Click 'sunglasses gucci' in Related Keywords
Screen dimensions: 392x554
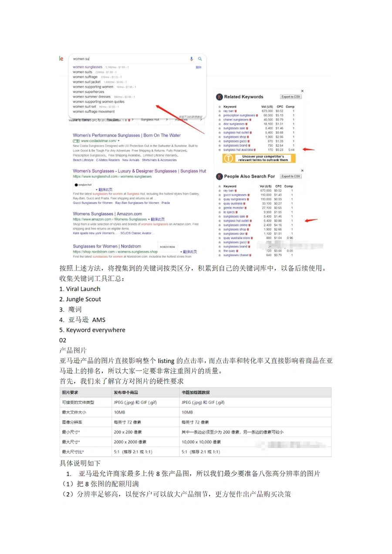(x=234, y=141)
